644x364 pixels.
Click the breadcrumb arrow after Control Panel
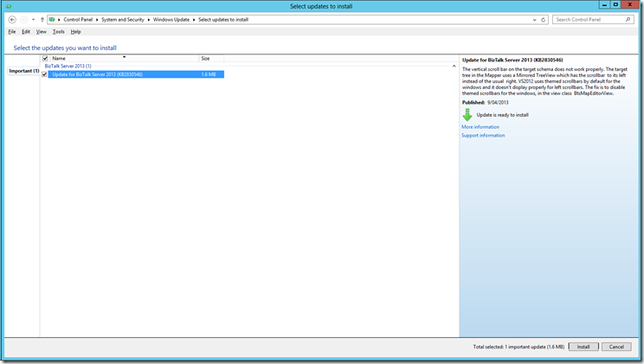(x=97, y=20)
